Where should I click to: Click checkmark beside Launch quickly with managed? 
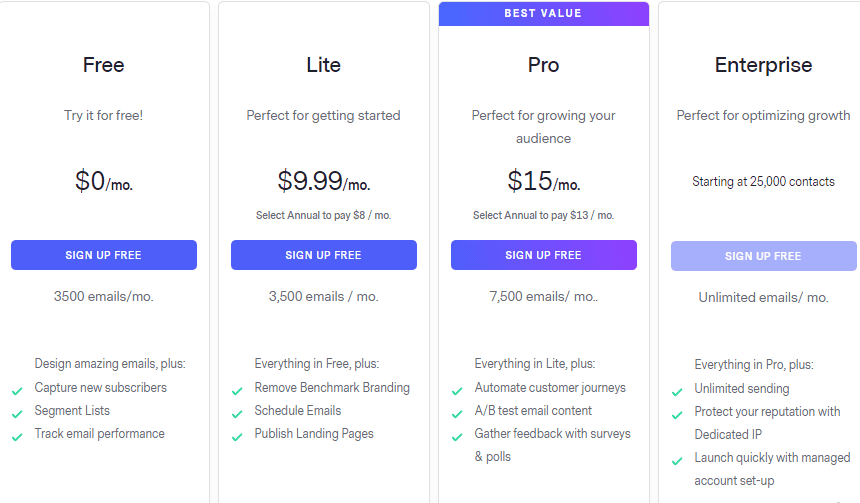(677, 461)
